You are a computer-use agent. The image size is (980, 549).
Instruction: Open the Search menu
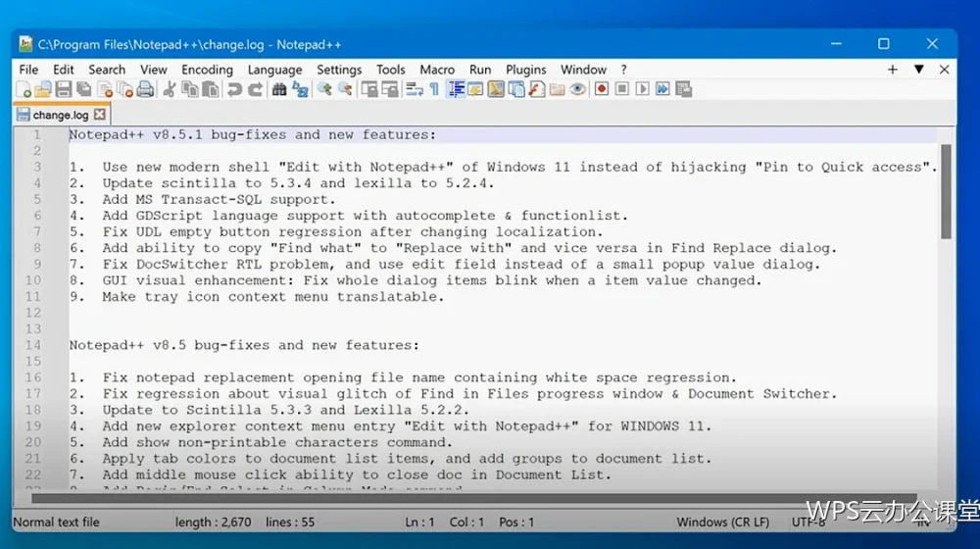[x=107, y=70]
